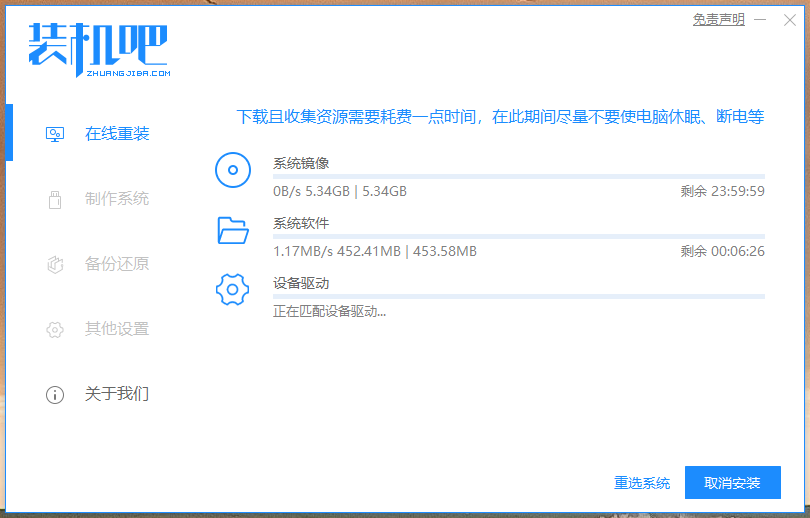Select the 关于我们 text in sidebar

(x=117, y=394)
